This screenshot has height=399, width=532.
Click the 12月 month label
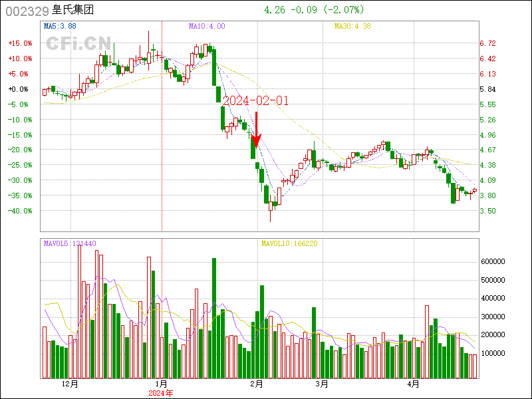coord(70,384)
